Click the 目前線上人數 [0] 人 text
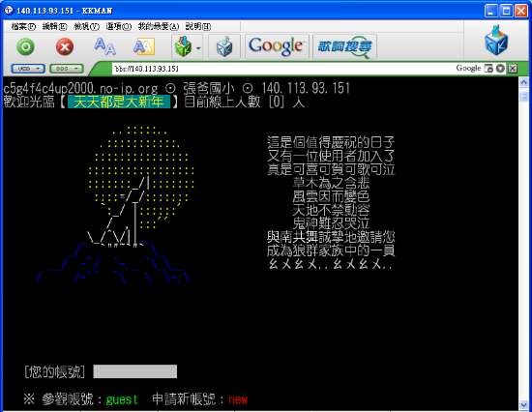 (245, 102)
